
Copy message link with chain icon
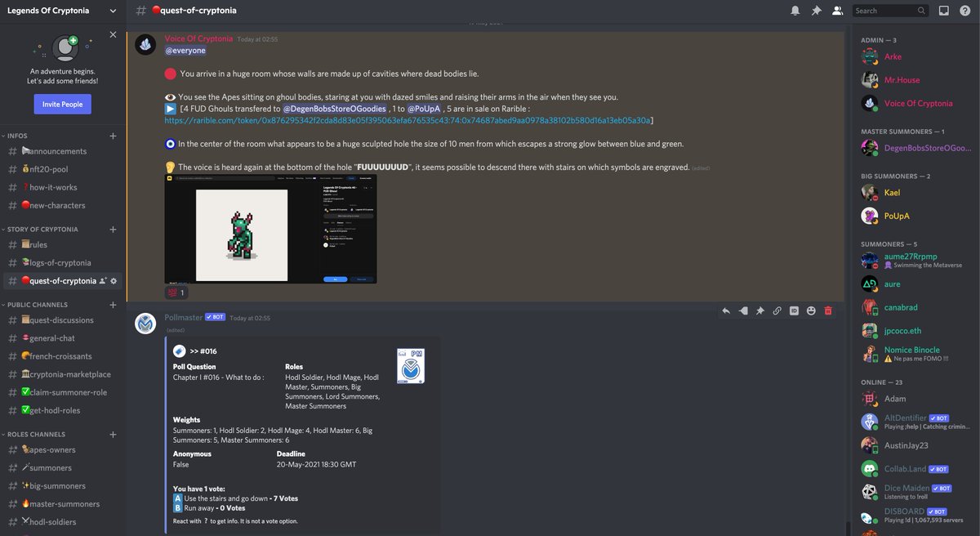click(777, 310)
